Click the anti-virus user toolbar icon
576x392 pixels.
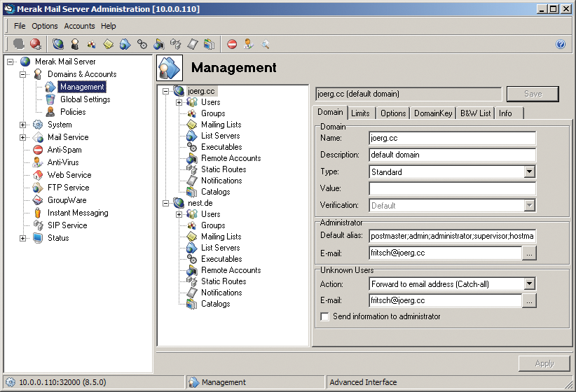coord(249,44)
